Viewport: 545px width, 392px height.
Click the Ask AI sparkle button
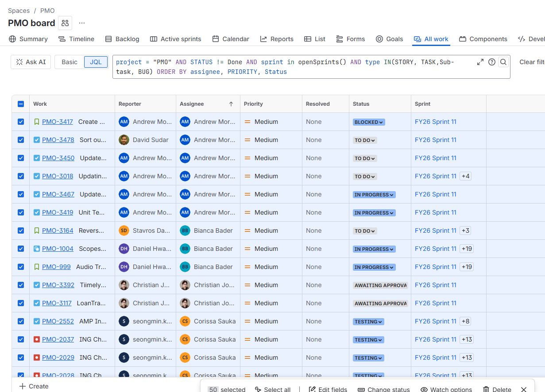point(31,62)
